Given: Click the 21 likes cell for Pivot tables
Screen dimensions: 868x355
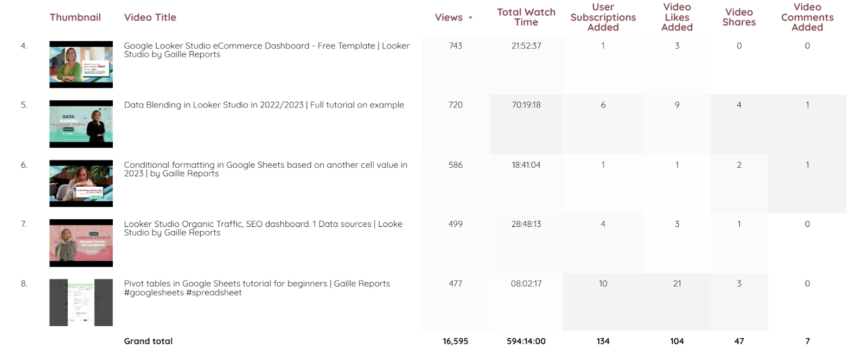Looking at the screenshot, I should point(676,284).
